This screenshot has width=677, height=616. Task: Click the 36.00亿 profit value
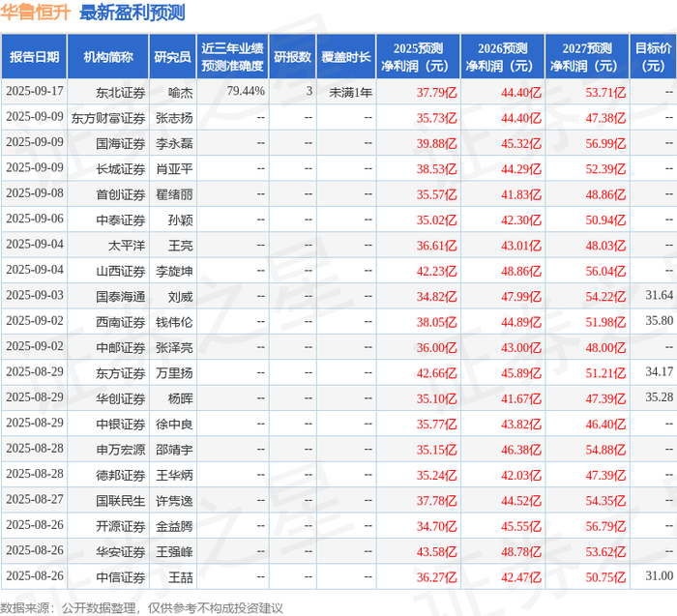coord(436,347)
